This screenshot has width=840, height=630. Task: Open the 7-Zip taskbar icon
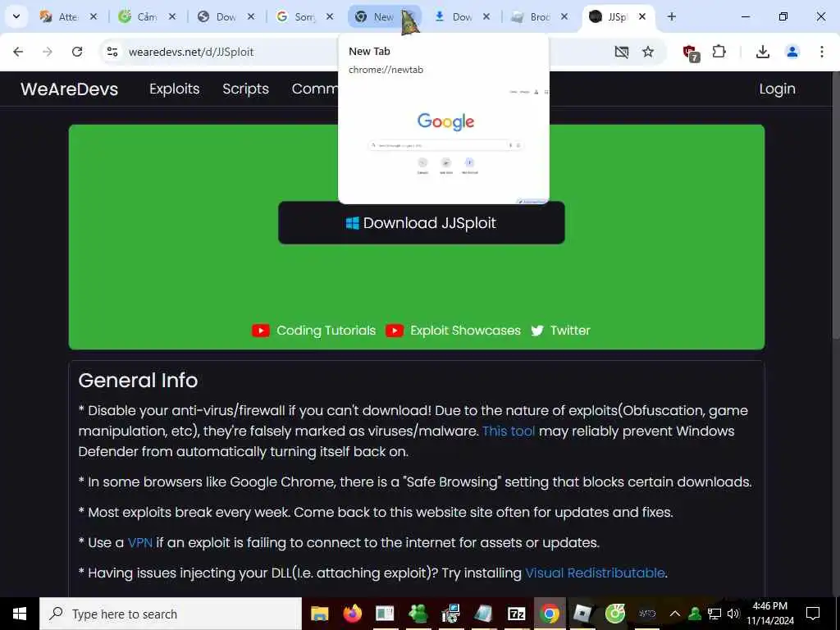coord(516,614)
